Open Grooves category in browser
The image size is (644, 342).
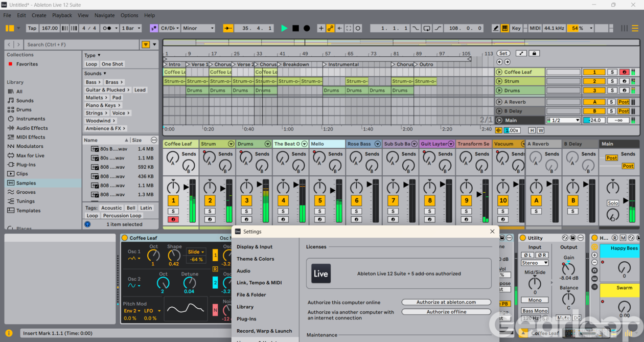[x=26, y=193]
